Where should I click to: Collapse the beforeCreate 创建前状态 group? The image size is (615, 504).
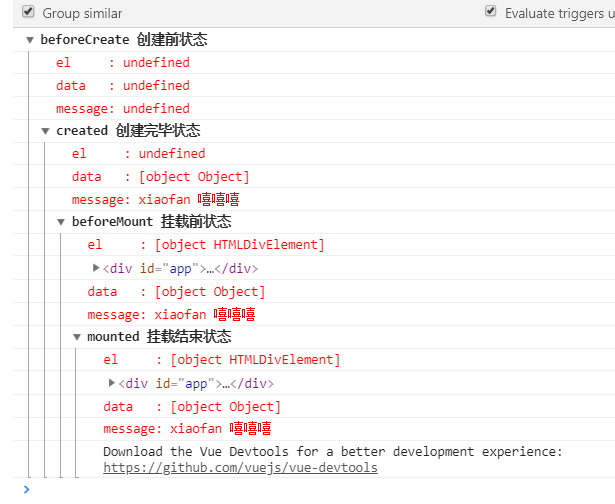(30, 40)
